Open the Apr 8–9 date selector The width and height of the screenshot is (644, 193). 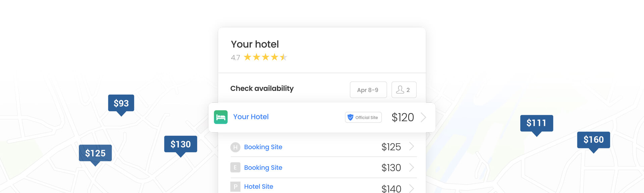pos(368,90)
